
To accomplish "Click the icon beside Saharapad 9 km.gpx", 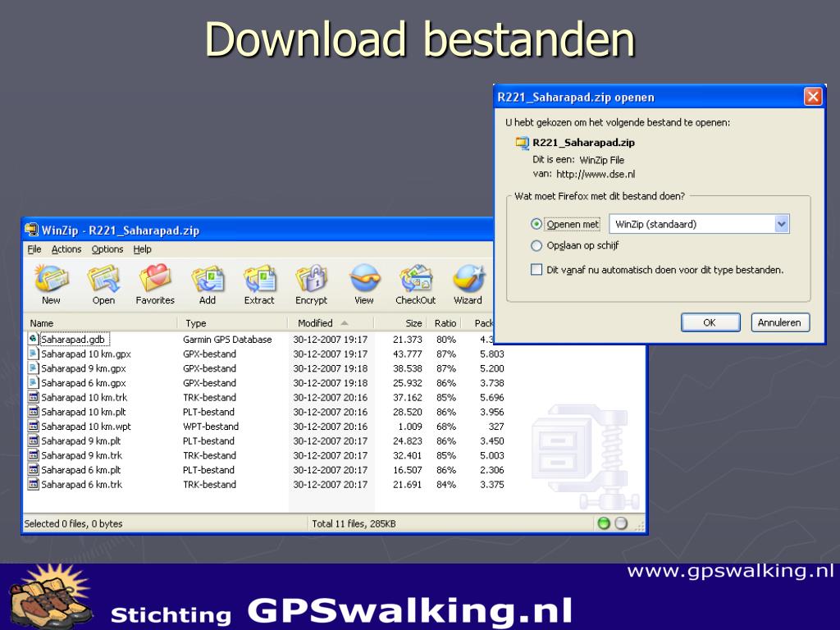I will pyautogui.click(x=33, y=368).
